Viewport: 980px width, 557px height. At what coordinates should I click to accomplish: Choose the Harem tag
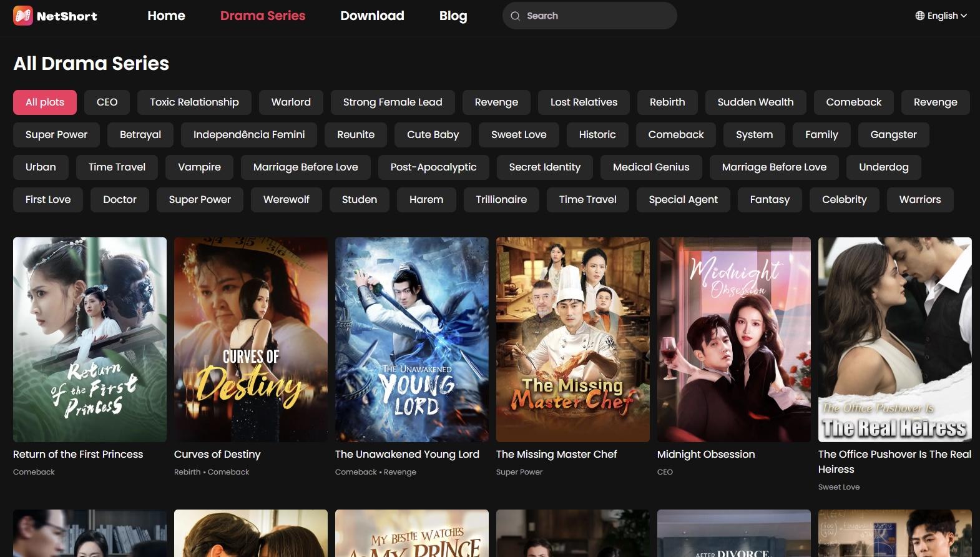[x=426, y=200]
